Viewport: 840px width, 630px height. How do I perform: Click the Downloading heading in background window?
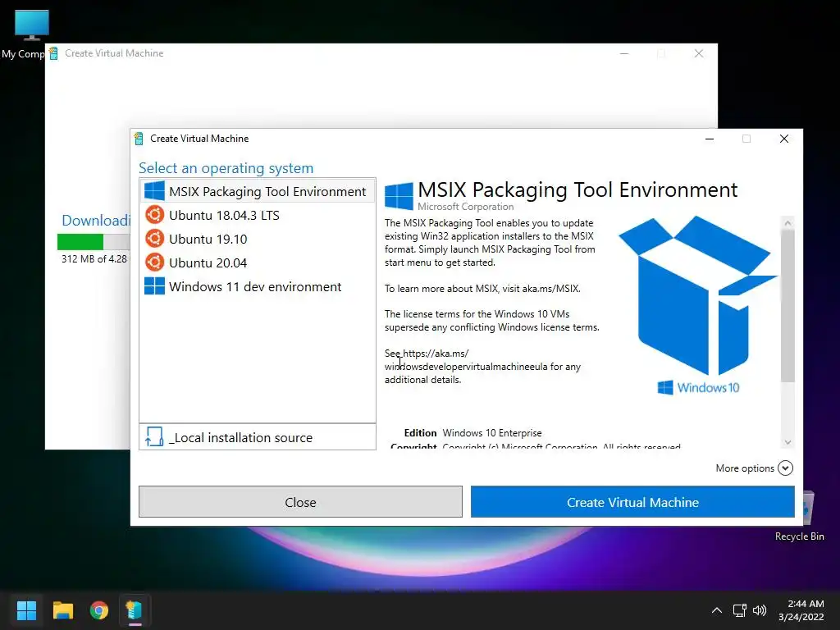[x=96, y=220]
